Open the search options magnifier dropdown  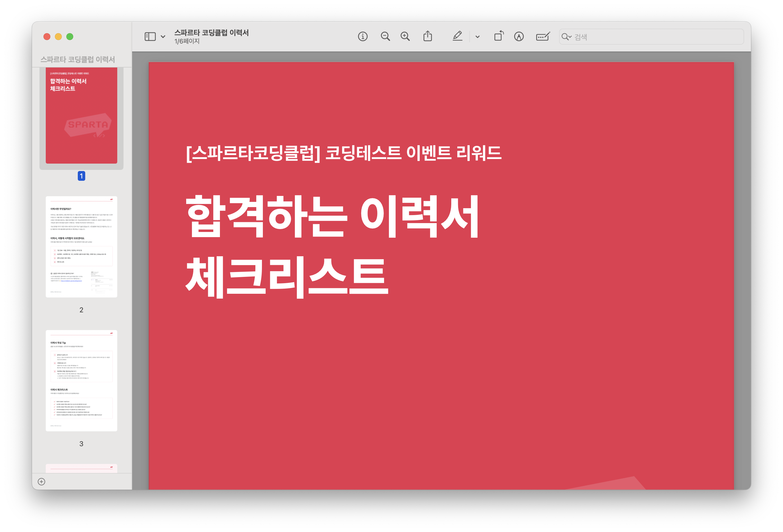tap(566, 37)
